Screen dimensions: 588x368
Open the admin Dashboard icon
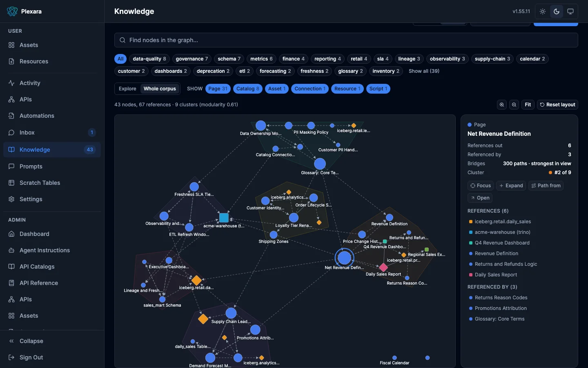point(11,234)
